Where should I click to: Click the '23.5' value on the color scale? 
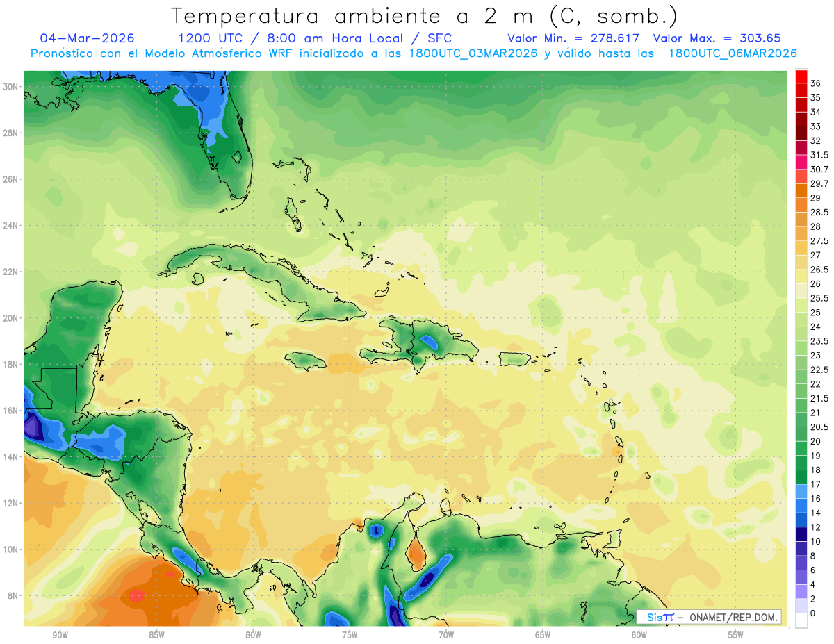pos(819,341)
